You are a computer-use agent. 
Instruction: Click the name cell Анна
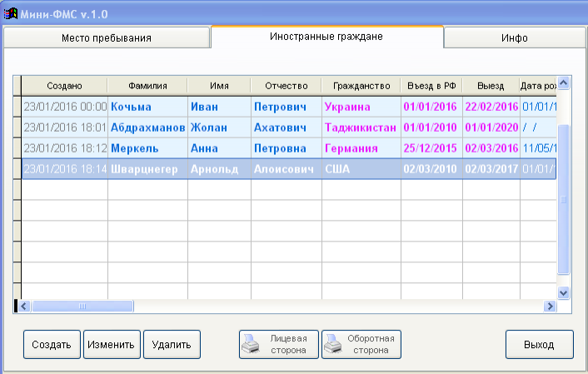click(x=219, y=148)
